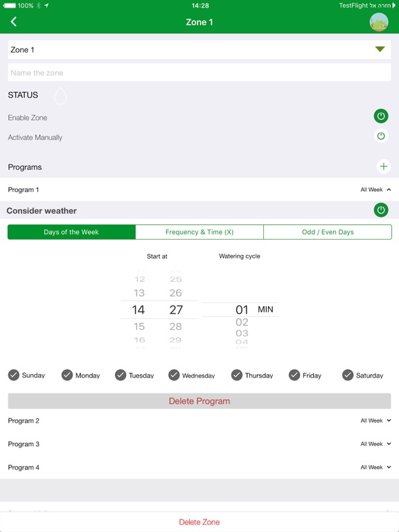Switch to Odd / Even Days tab

click(328, 232)
